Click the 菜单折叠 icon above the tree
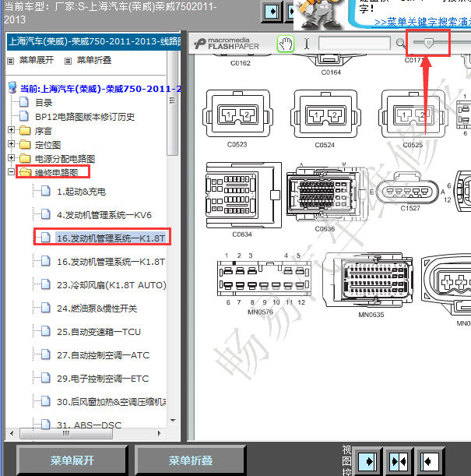 pos(69,60)
